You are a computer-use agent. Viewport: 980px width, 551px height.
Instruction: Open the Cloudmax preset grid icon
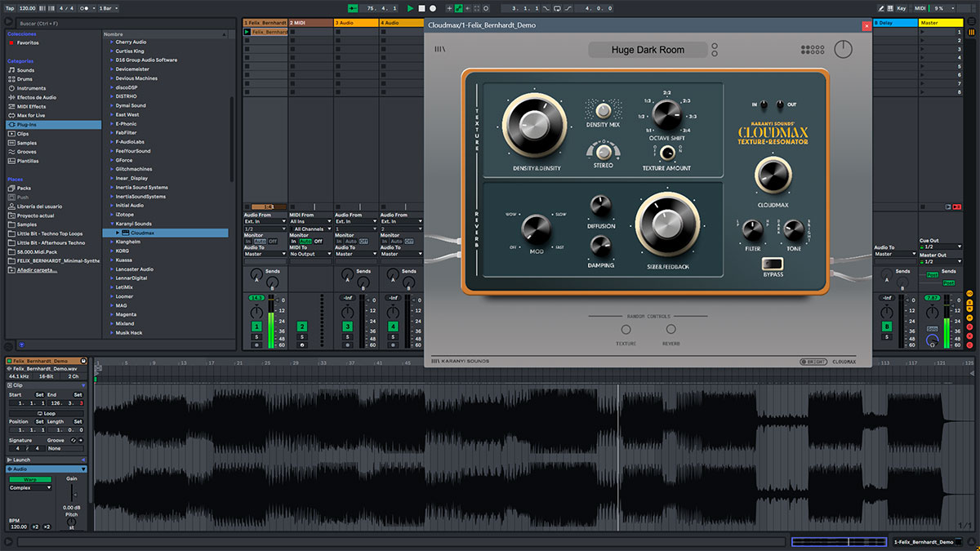(812, 50)
